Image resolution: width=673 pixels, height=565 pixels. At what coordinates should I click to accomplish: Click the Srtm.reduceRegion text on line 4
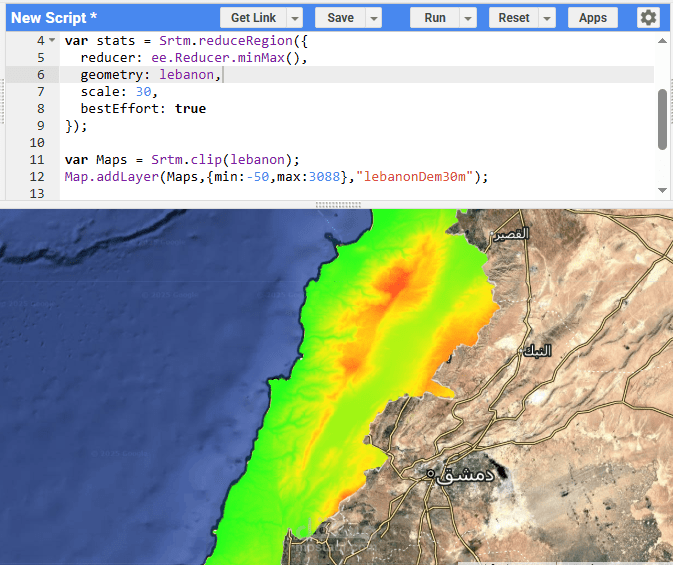coord(226,41)
